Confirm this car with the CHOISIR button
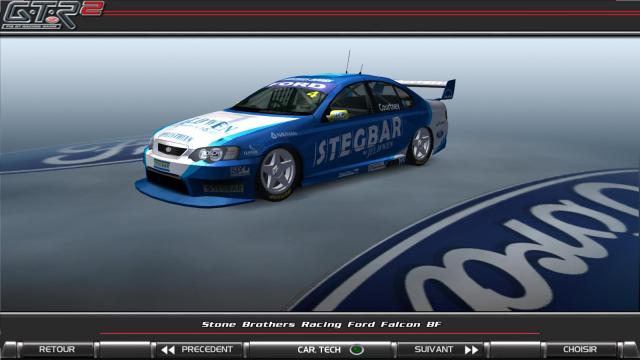Screen dimensions: 640x360 pos(580,350)
